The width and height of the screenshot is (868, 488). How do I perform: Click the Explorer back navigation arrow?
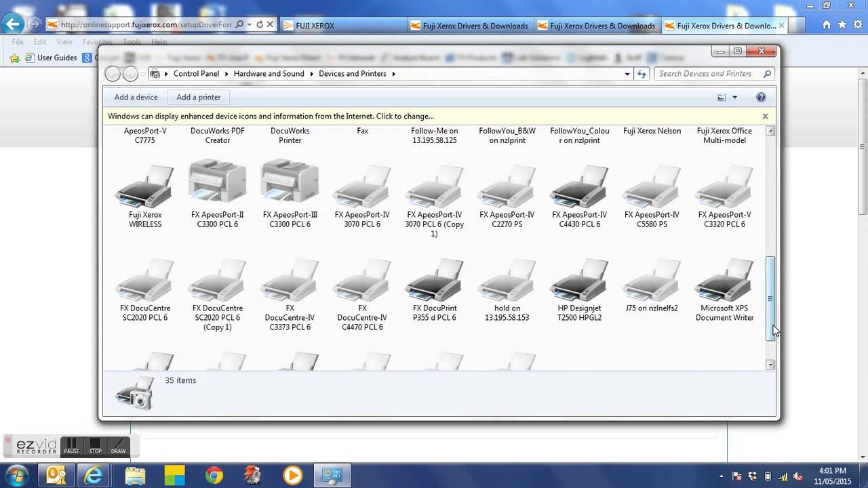tap(113, 74)
